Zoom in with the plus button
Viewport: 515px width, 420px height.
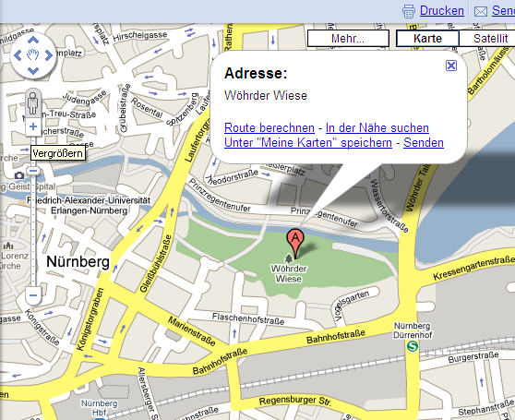click(33, 126)
